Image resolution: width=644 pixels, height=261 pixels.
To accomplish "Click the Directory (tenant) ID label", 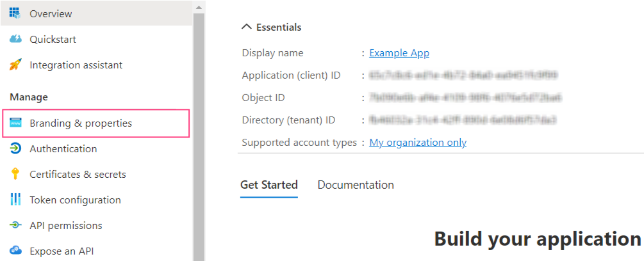I will (x=289, y=120).
